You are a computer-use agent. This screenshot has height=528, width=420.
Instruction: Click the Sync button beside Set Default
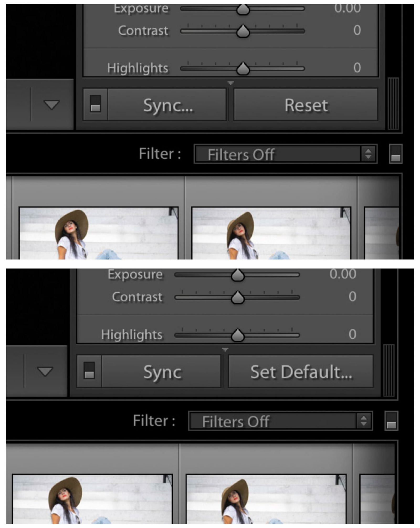[162, 371]
